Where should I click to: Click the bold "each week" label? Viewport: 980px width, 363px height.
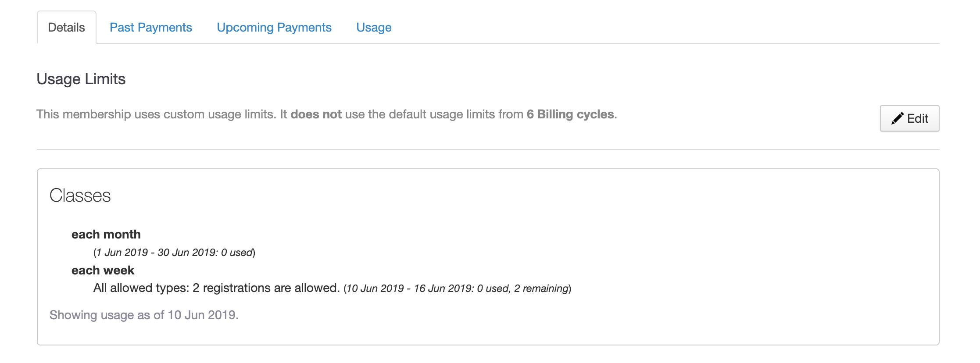pyautogui.click(x=103, y=270)
